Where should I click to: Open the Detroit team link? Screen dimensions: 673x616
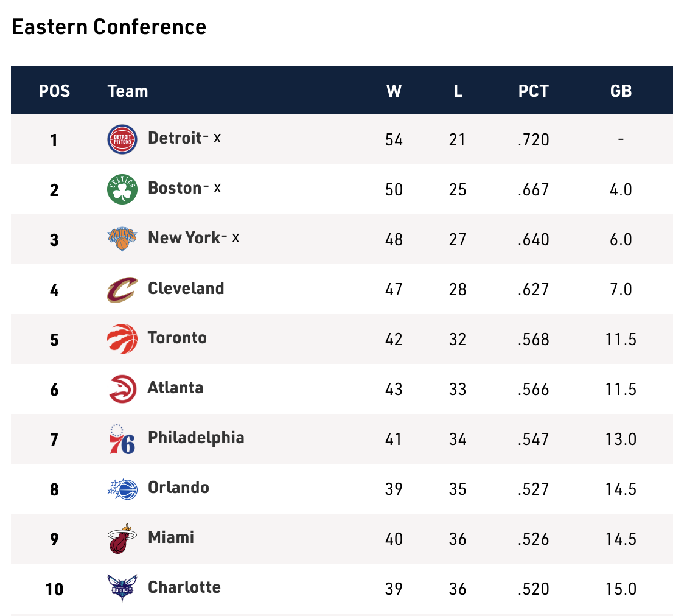174,138
